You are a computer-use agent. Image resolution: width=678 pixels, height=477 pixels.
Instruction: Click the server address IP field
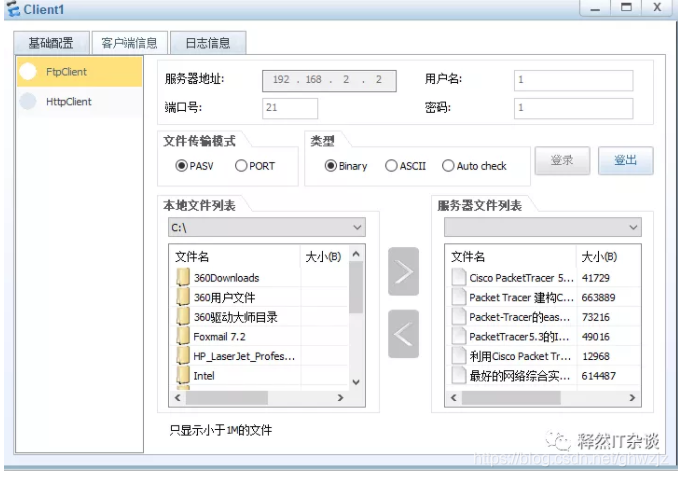[329, 80]
